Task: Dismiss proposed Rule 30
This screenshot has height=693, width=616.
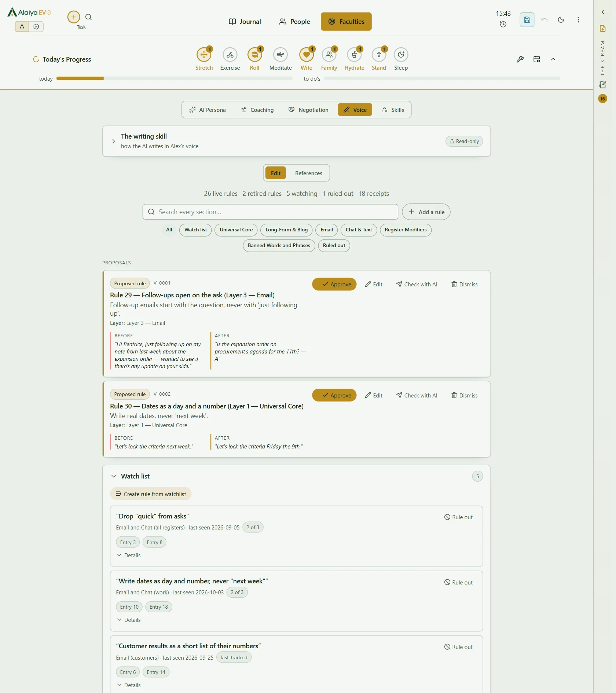Action: pyautogui.click(x=465, y=396)
